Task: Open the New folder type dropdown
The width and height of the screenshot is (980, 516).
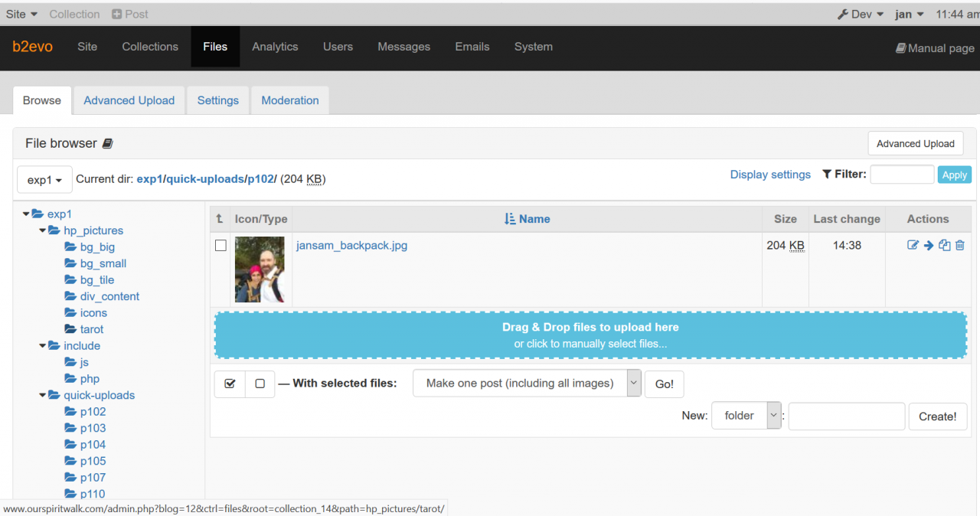Action: 746,416
